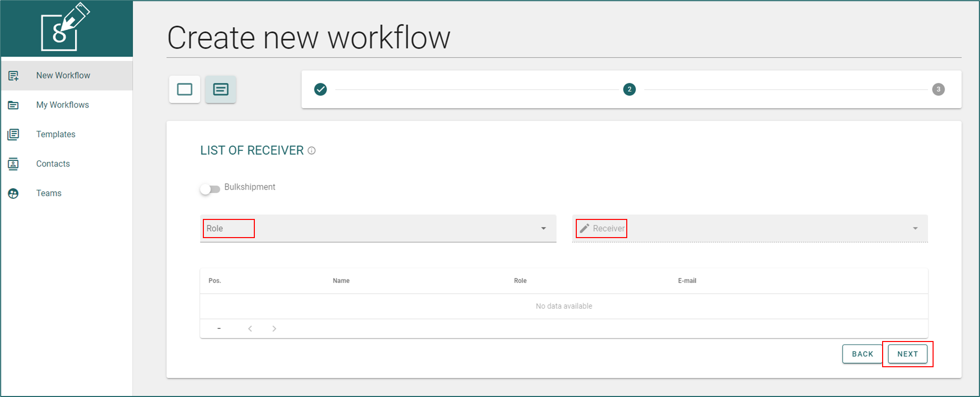Click the NEXT button

click(907, 354)
